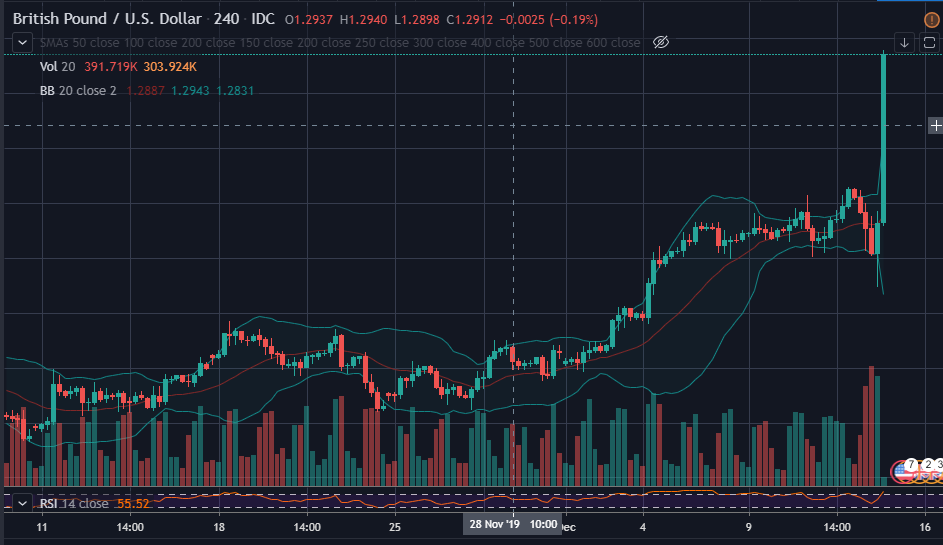Click IDC data source label
Screen dimensions: 943x545
tap(263, 19)
